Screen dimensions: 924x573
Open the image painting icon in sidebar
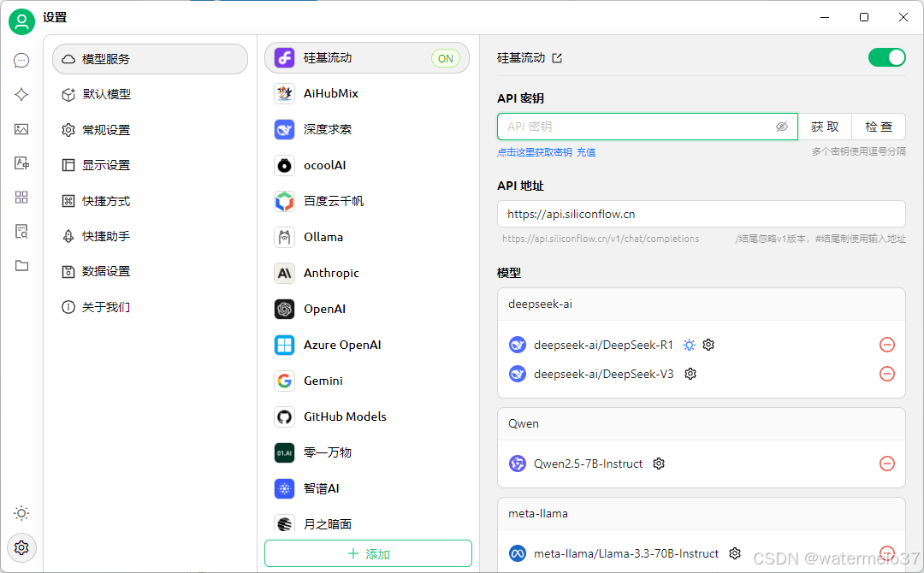point(21,129)
